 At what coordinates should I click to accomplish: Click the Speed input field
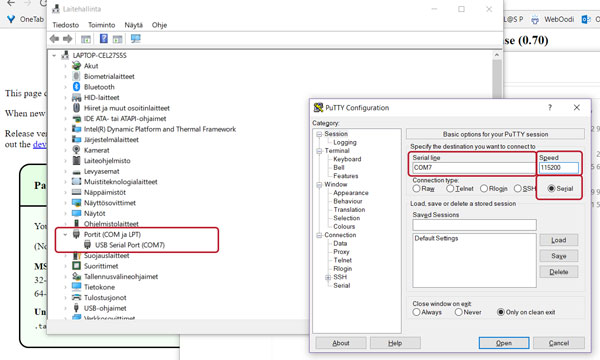click(559, 168)
